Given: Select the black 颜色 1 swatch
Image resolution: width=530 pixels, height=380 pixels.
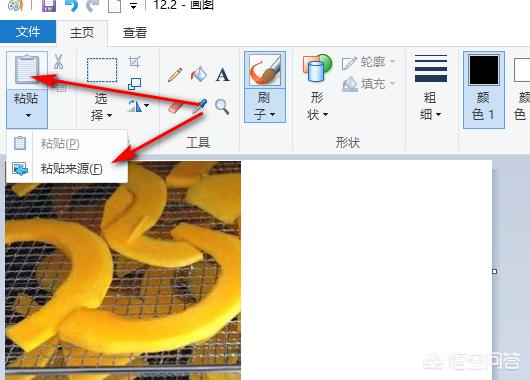Looking at the screenshot, I should tap(484, 70).
